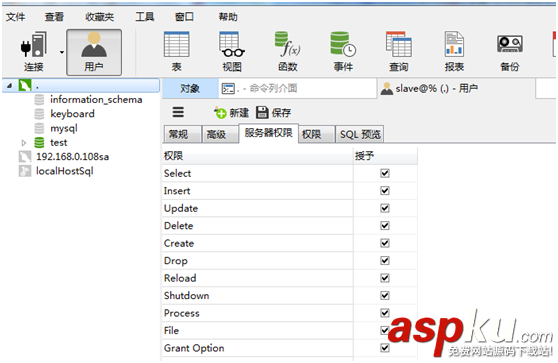The width and height of the screenshot is (558, 363).
Task: Open the Function (函数) toolbar icon
Action: point(288,52)
